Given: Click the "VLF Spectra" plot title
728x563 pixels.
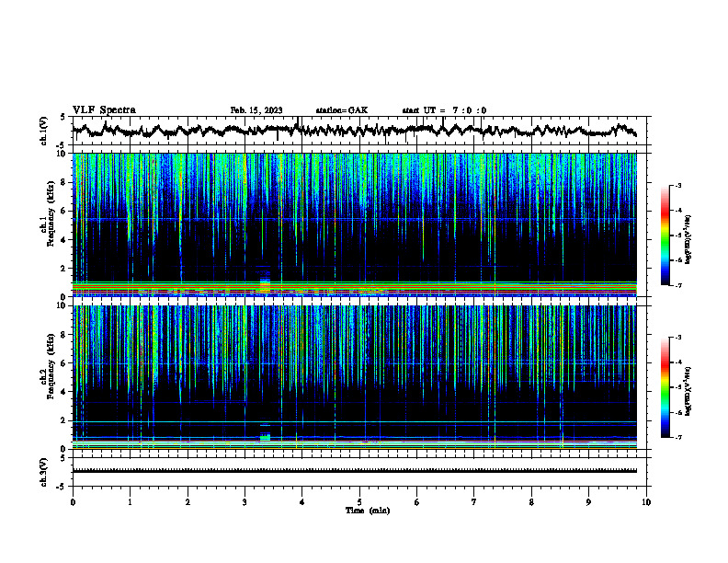Looking at the screenshot, I should pos(104,110).
